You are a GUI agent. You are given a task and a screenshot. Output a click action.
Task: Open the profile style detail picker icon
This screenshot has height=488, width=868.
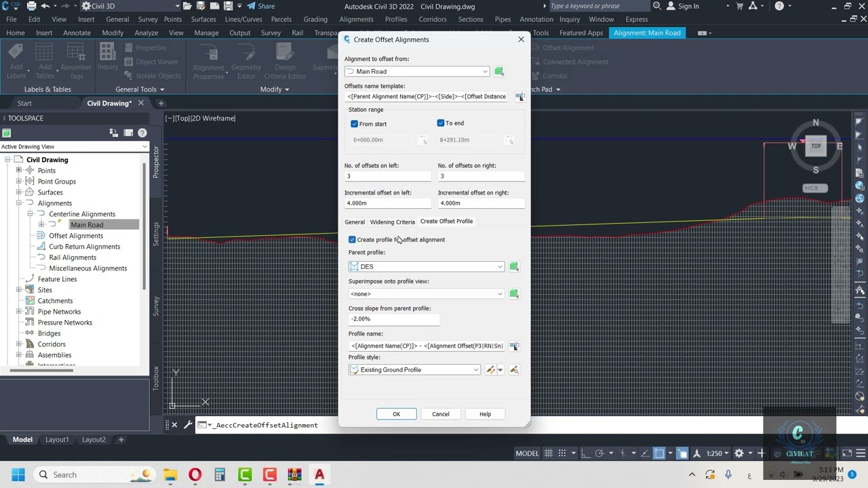[x=514, y=369]
